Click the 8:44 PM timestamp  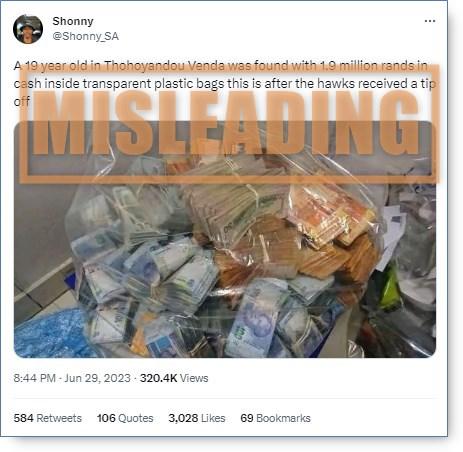coord(34,378)
